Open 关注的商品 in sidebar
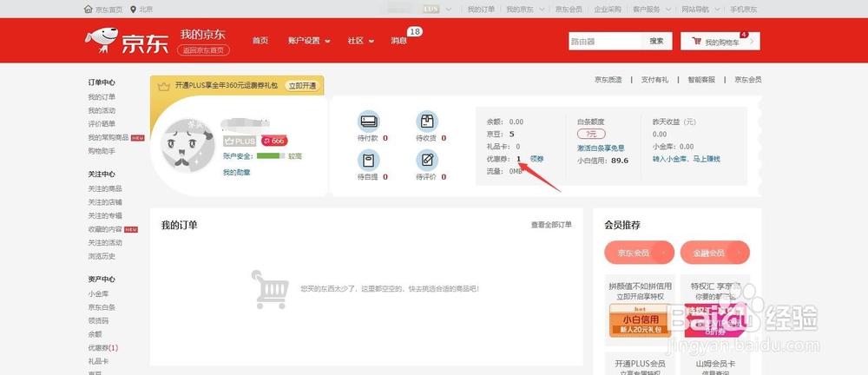Screen dimensions: 868x375 (105, 189)
